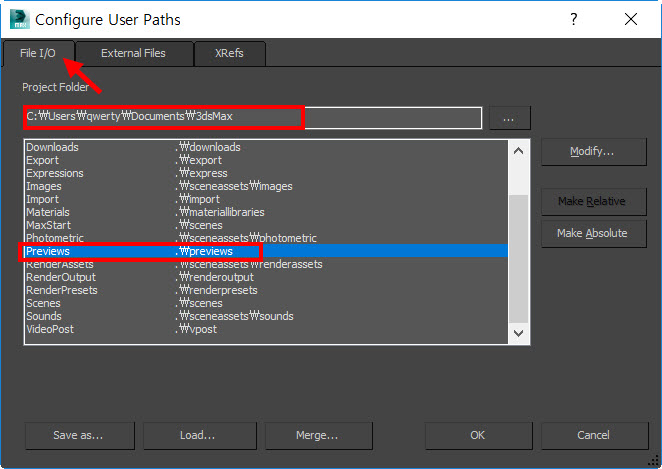Screen dimensions: 662x469
Task: Select the RenderPresets path row
Action: pos(266,290)
